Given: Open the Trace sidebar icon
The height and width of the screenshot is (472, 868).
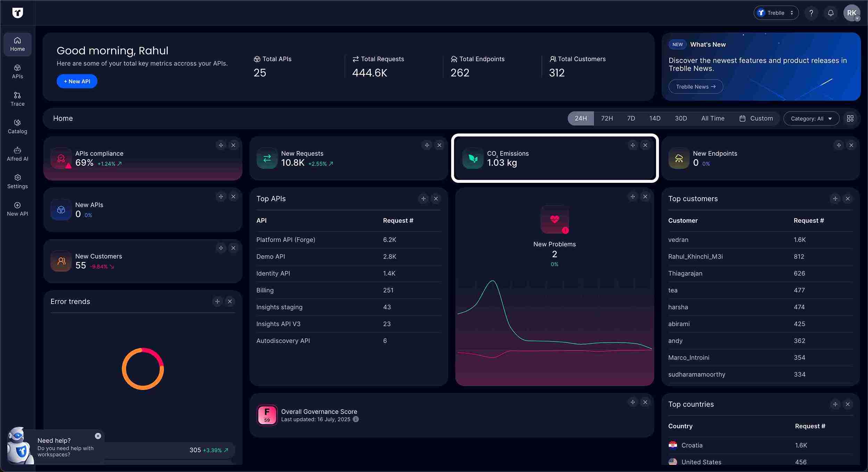Looking at the screenshot, I should point(17,99).
